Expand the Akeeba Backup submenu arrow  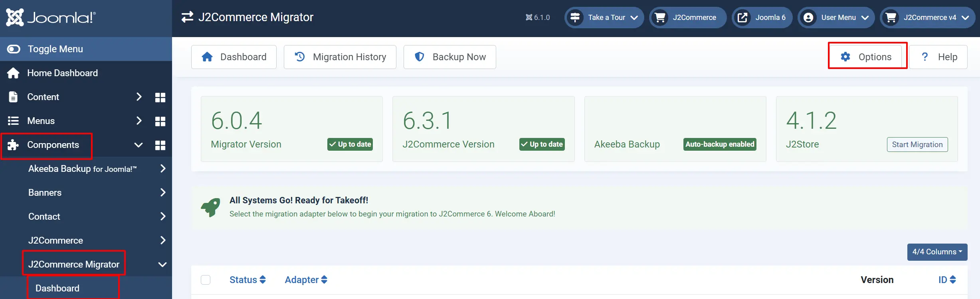(x=162, y=169)
